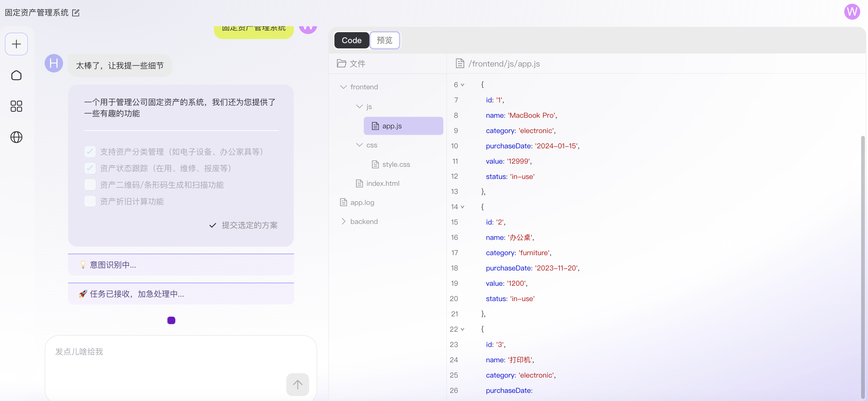Open the four-squares apps grid icon
This screenshot has height=401, width=868.
coord(16,106)
